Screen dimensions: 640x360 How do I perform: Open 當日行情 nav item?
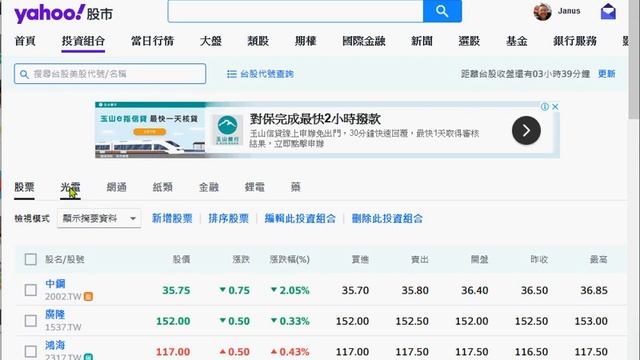tap(153, 41)
